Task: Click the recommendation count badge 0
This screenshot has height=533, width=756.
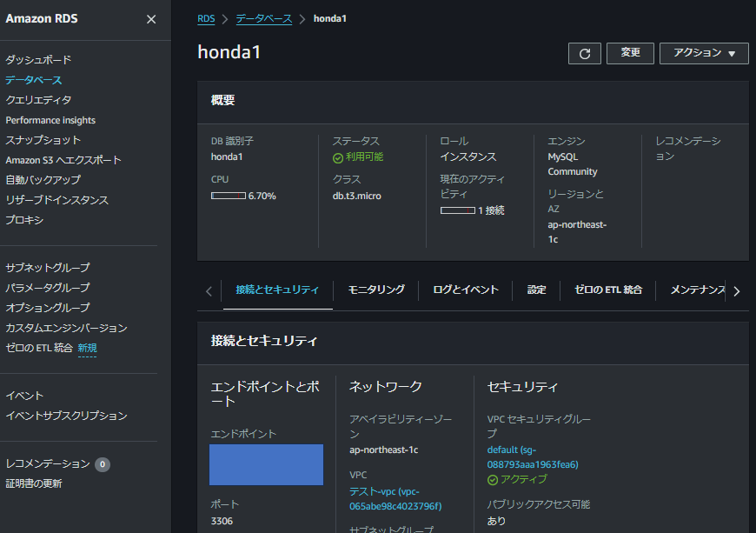Action: (103, 464)
